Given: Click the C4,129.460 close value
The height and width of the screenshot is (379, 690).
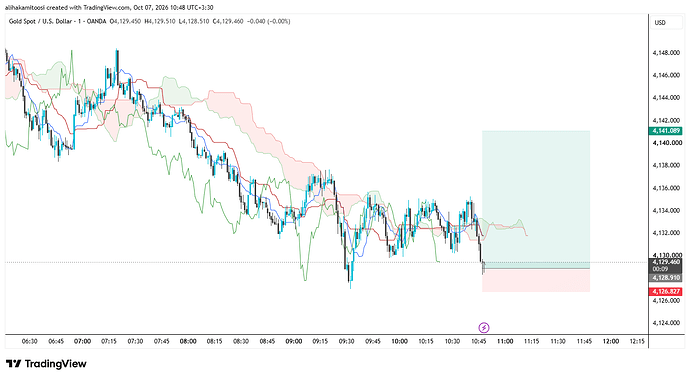Looking at the screenshot, I should coord(228,21).
